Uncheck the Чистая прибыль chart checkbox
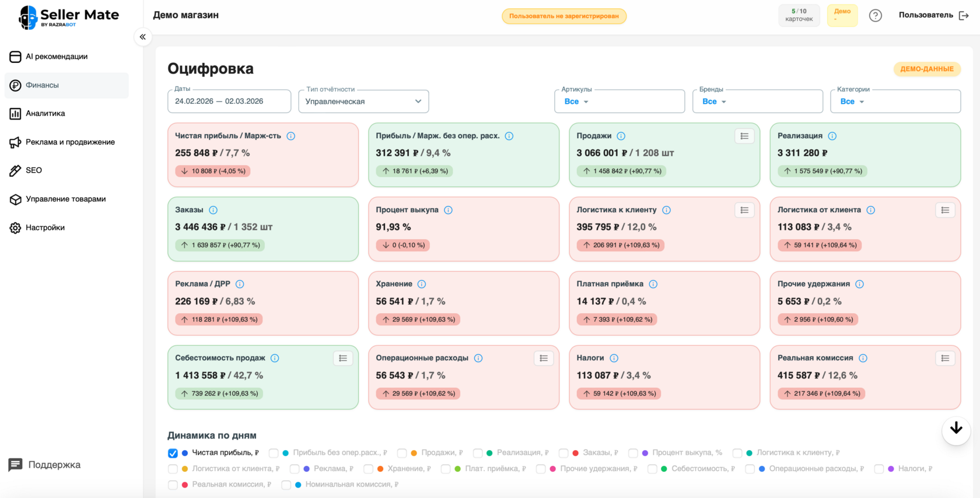This screenshot has height=498, width=980. [173, 453]
